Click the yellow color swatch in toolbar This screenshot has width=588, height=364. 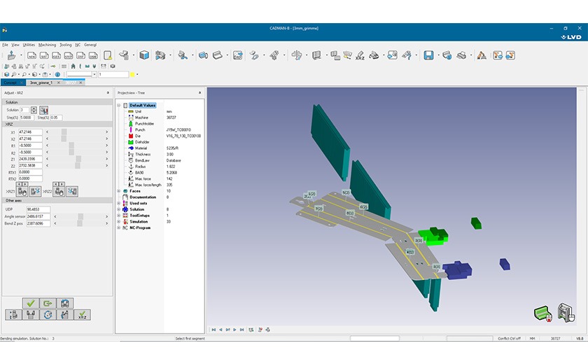(x=132, y=74)
